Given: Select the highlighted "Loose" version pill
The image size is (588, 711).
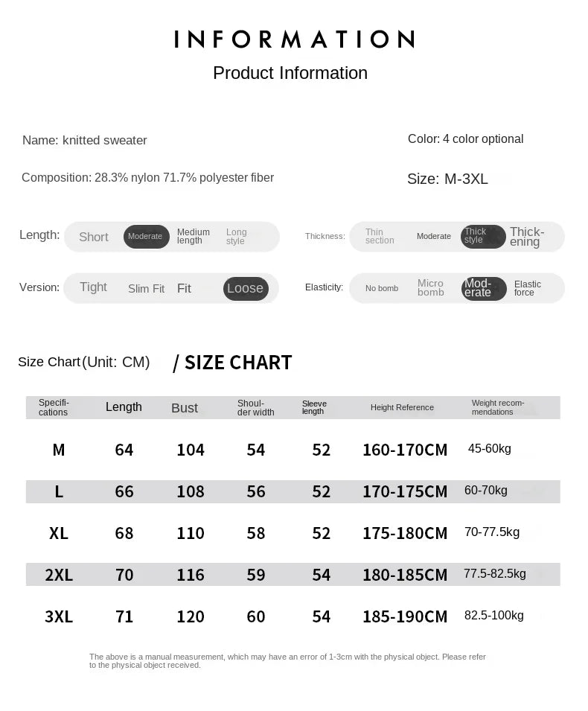Looking at the screenshot, I should point(246,289).
